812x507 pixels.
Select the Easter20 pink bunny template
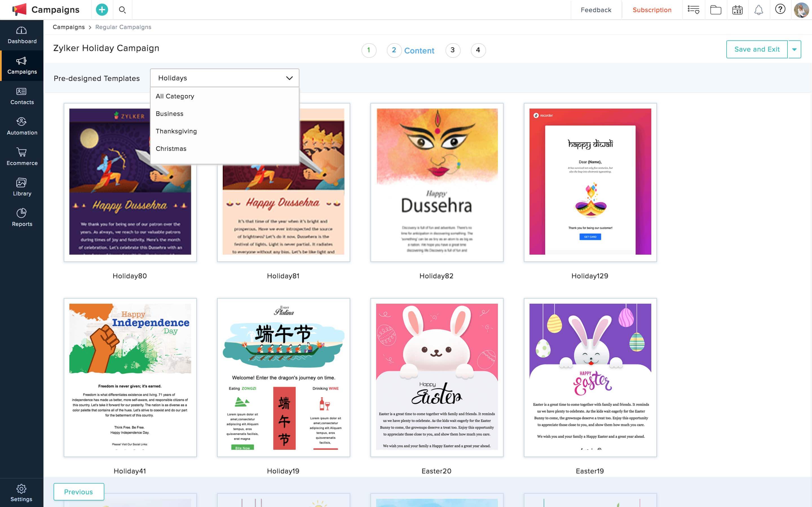437,377
